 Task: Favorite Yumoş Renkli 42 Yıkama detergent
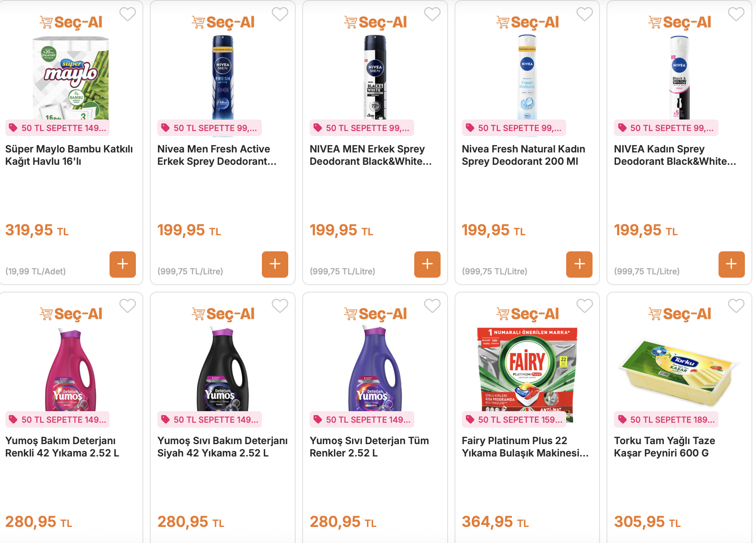click(128, 306)
